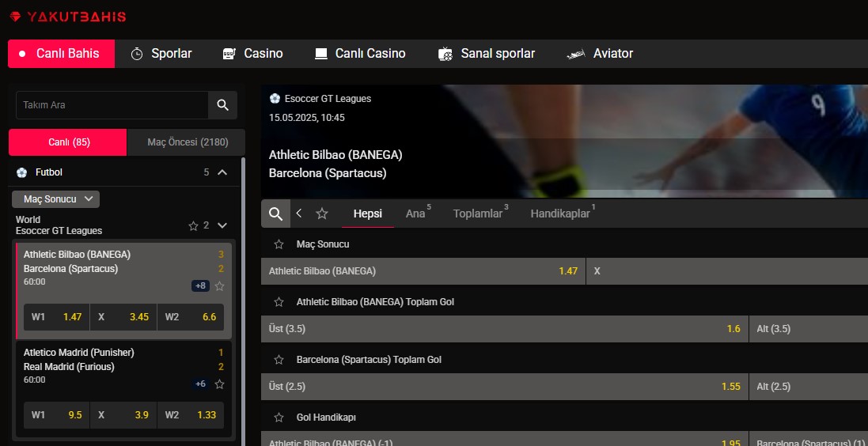The height and width of the screenshot is (446, 868).
Task: Open Aviator from the airplane menu item
Action: (601, 54)
